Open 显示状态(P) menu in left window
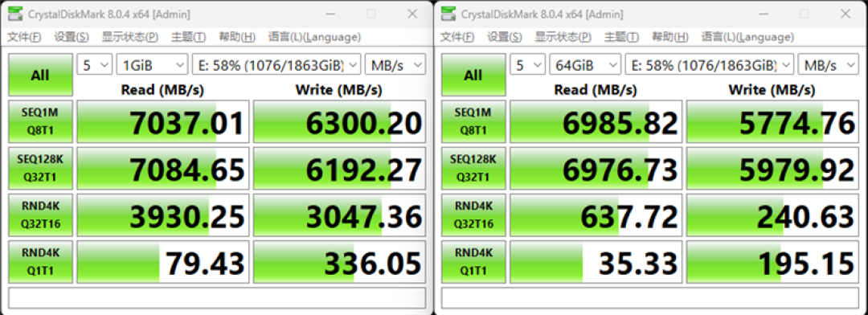This screenshot has width=868, height=315. point(130,37)
